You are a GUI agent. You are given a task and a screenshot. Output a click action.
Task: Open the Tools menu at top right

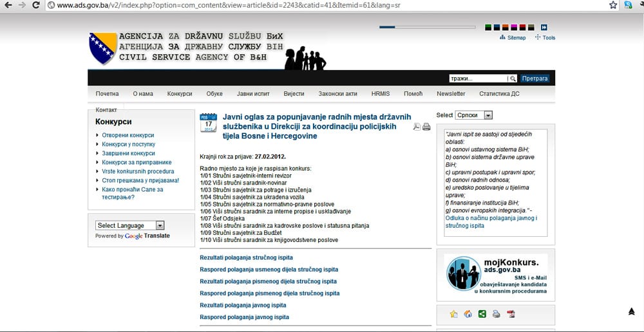point(545,38)
